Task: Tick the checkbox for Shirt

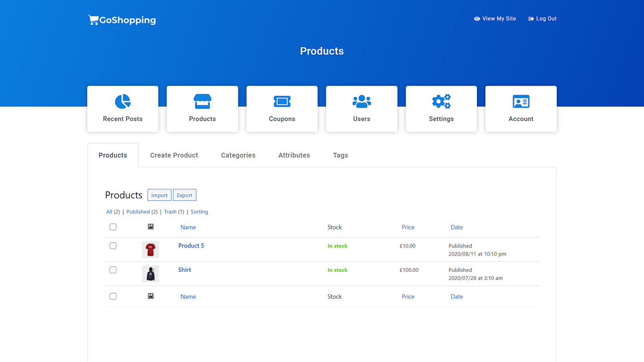Action: click(x=113, y=270)
